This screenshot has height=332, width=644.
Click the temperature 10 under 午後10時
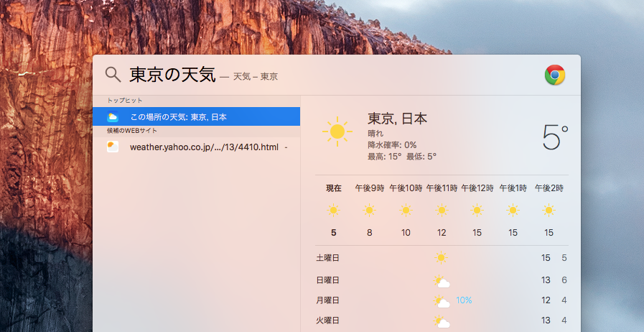coord(406,233)
